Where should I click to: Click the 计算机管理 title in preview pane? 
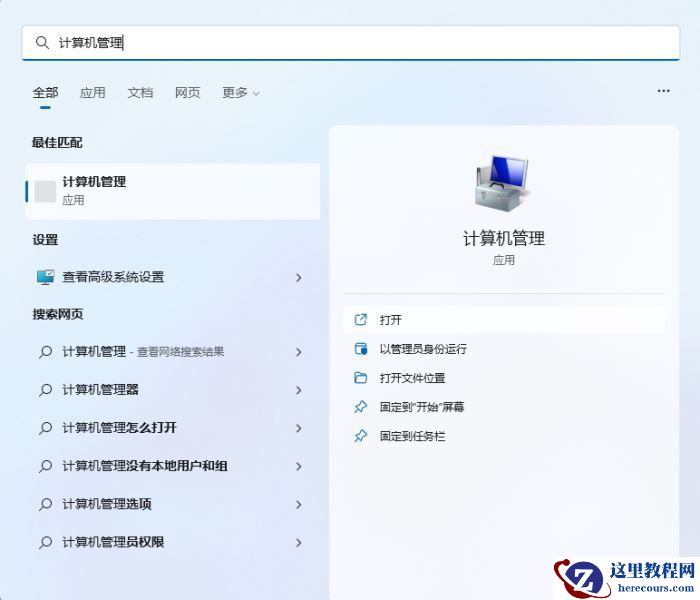[504, 239]
